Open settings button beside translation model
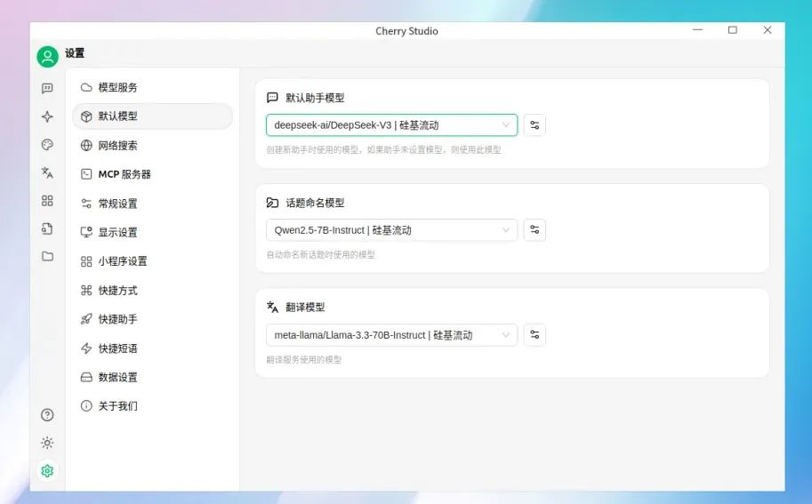This screenshot has height=504, width=812. click(x=535, y=335)
